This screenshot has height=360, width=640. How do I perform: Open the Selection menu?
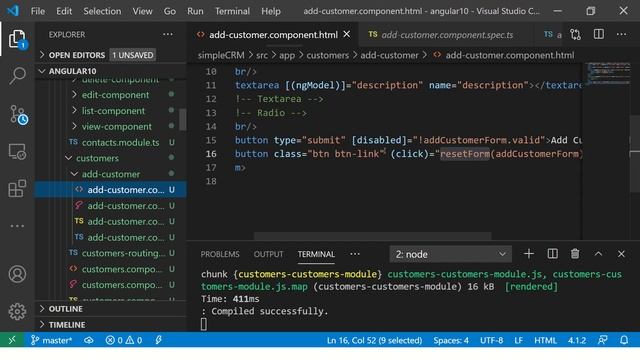(x=102, y=11)
